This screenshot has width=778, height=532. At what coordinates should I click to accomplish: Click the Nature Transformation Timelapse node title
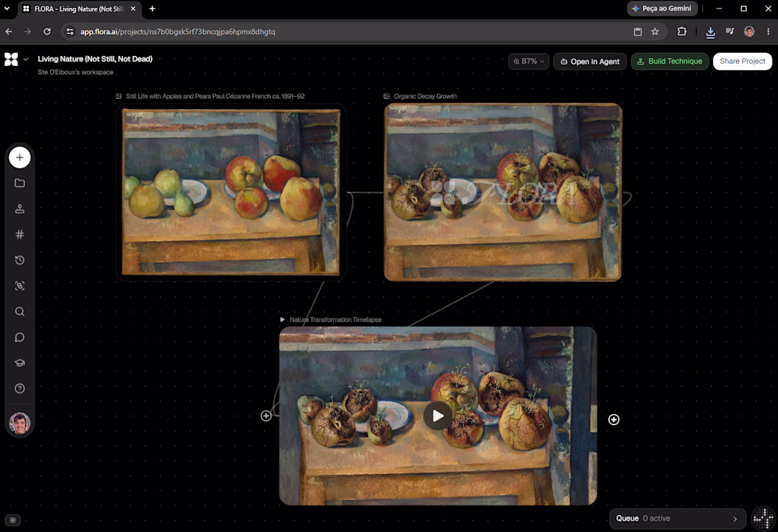(x=335, y=320)
